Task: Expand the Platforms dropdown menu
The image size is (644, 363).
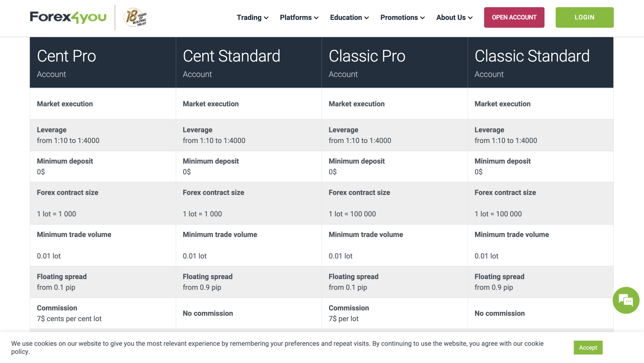Action: pos(299,17)
